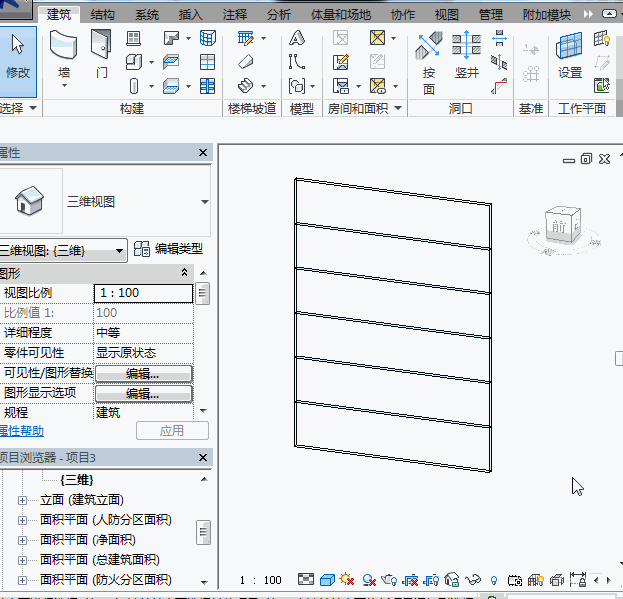Viewport: 623px width, 599px height.
Task: Open the Visual Style icon in view bar
Action: pos(327,580)
